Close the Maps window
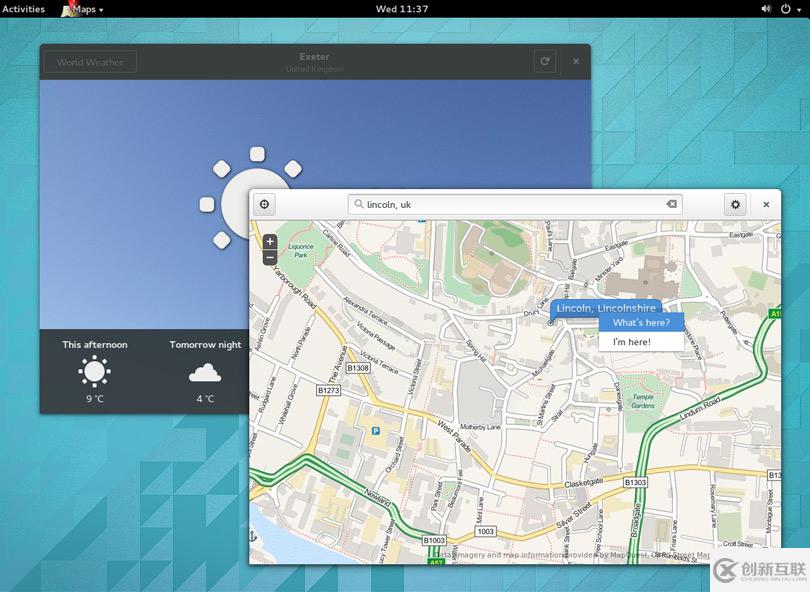Screen dimensions: 810x592 click(x=766, y=205)
